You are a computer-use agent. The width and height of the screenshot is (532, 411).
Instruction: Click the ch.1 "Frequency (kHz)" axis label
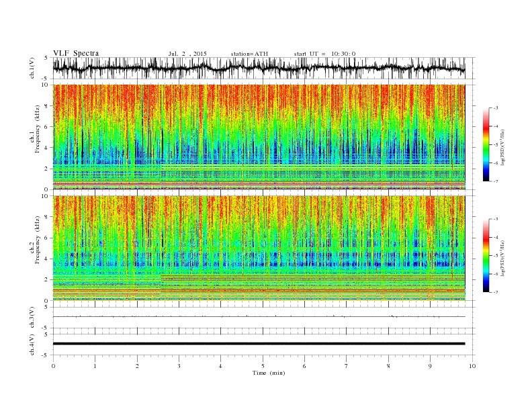coord(37,129)
